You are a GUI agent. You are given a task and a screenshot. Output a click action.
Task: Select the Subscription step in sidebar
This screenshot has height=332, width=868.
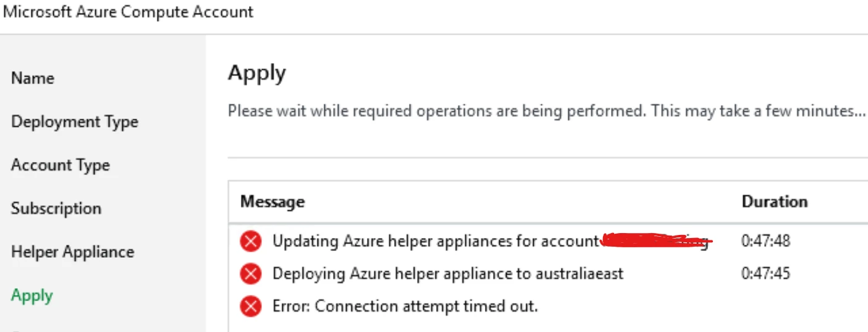coord(56,208)
